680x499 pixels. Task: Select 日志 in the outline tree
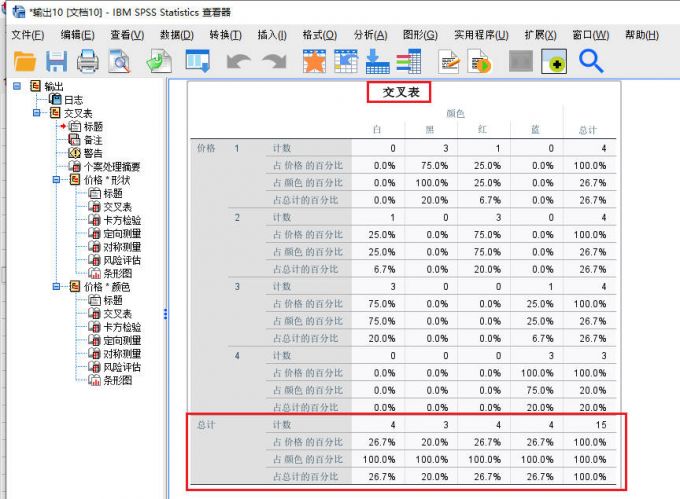point(73,100)
